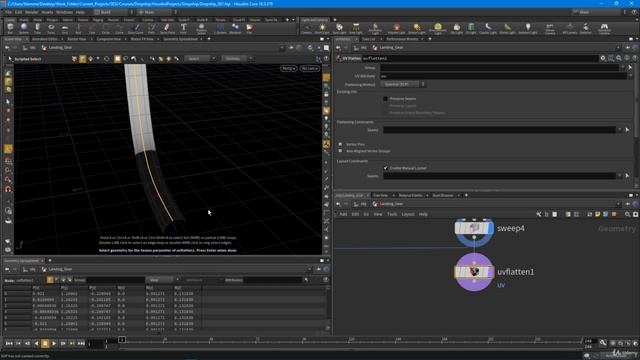Image resolution: width=640 pixels, height=360 pixels.
Task: Toggle Axis-Aligned Vertex Groups option
Action: (x=340, y=151)
